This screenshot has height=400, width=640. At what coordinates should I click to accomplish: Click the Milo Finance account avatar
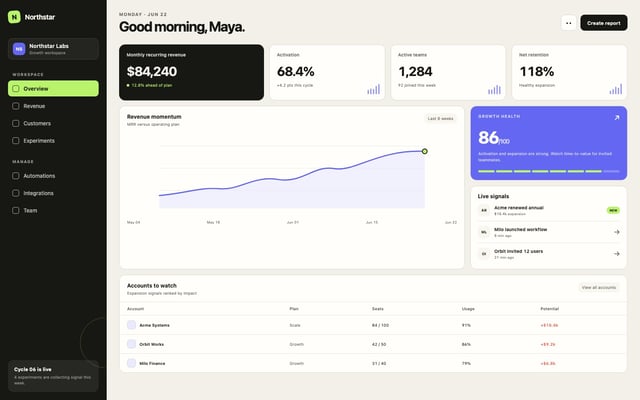coord(131,363)
